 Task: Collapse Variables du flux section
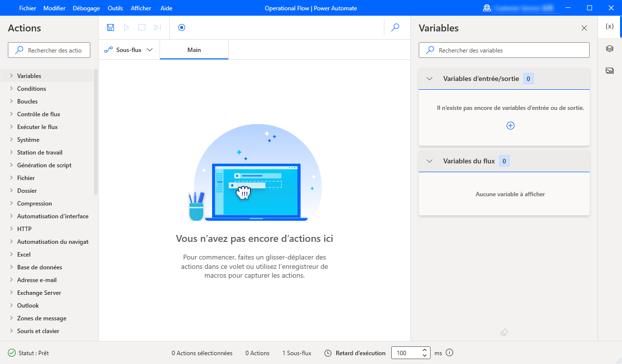tap(430, 161)
